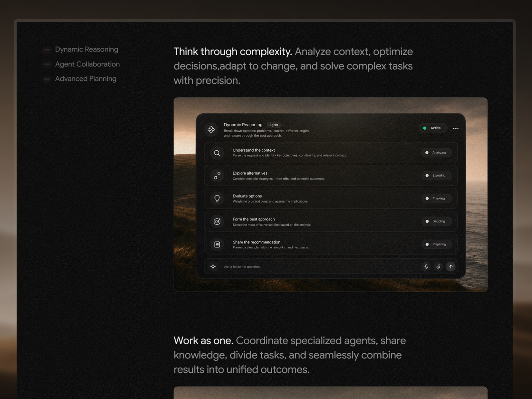
Task: Go to the Agent Collaboration section
Action: coord(87,64)
